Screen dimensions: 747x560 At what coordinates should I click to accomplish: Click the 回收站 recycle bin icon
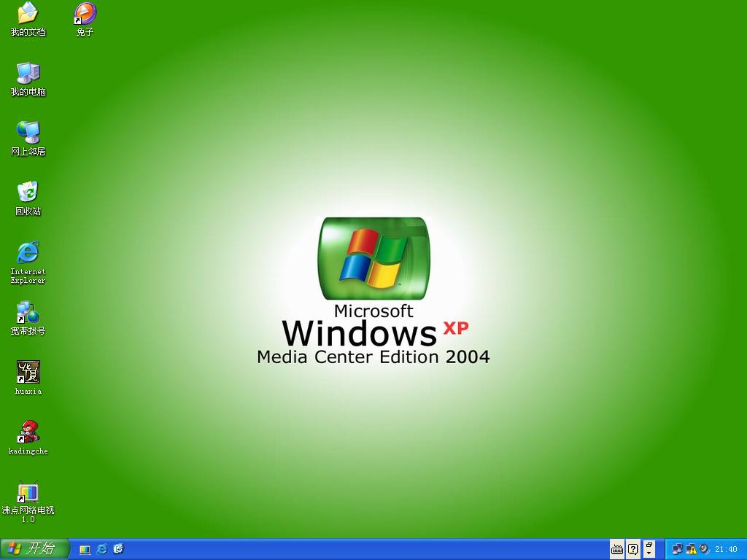(x=28, y=198)
